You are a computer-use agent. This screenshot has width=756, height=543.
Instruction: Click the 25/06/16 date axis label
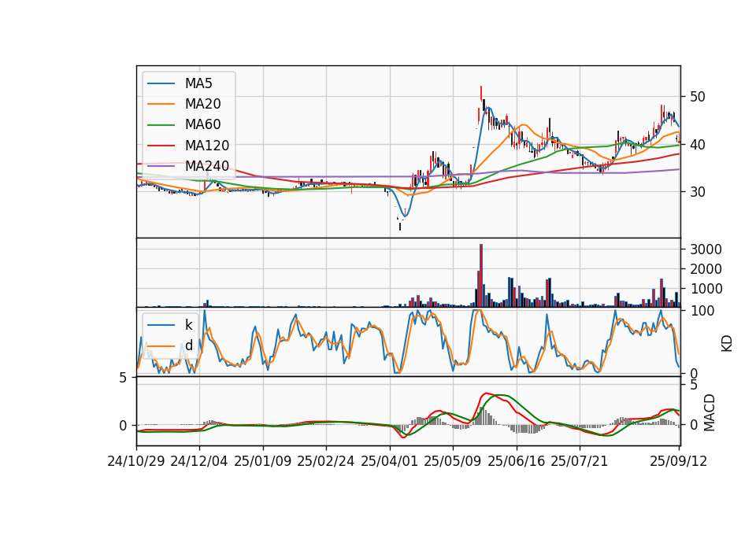click(x=517, y=461)
